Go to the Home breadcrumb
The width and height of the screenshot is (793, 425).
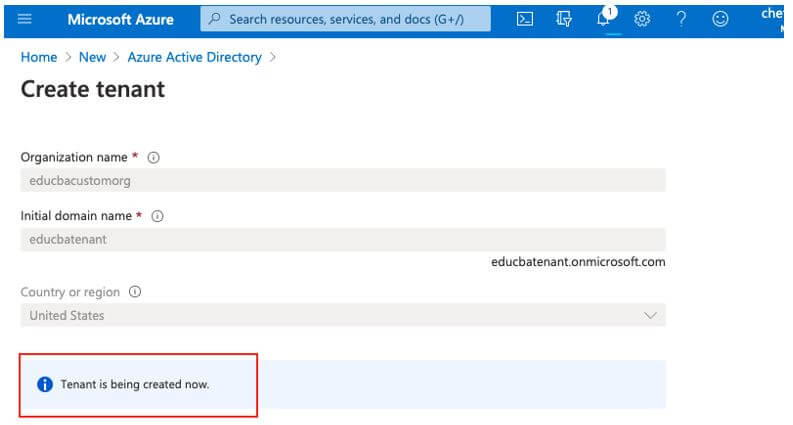[x=39, y=57]
